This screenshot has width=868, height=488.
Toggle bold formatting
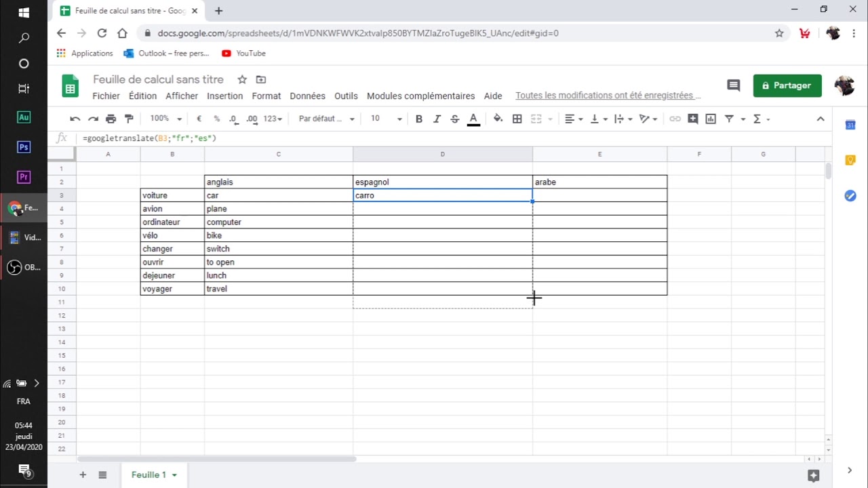418,119
